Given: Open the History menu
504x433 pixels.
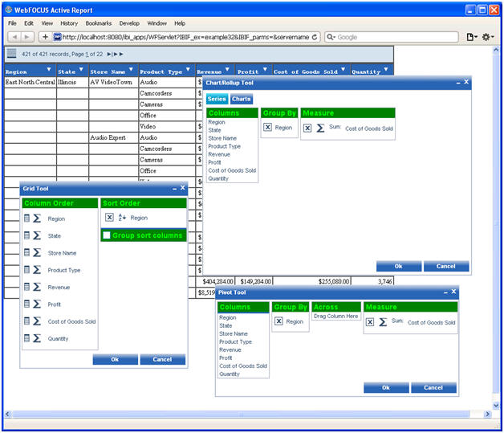Looking at the screenshot, I should point(69,23).
